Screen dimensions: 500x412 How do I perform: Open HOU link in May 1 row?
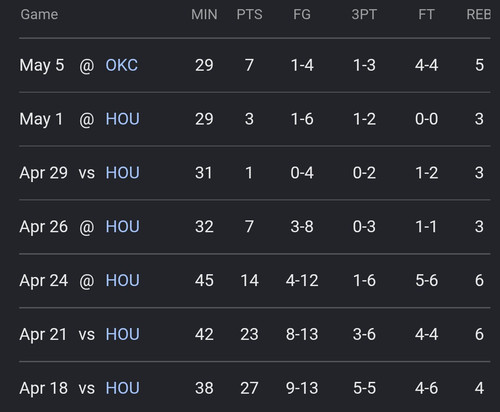(122, 119)
